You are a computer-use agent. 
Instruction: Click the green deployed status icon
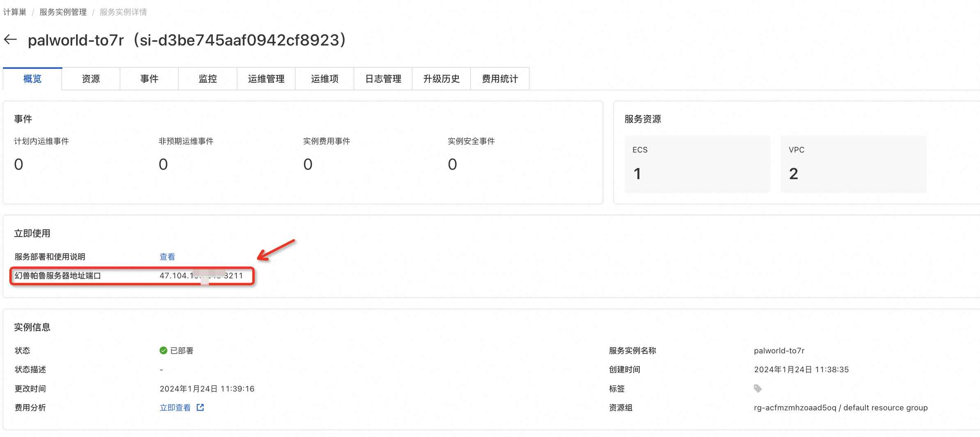163,350
